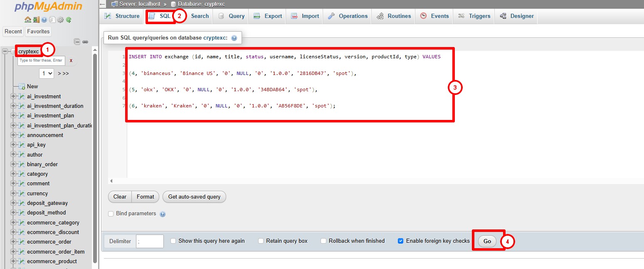Enable Rollback when finished checkbox
This screenshot has width=644, height=269.
coord(323,241)
